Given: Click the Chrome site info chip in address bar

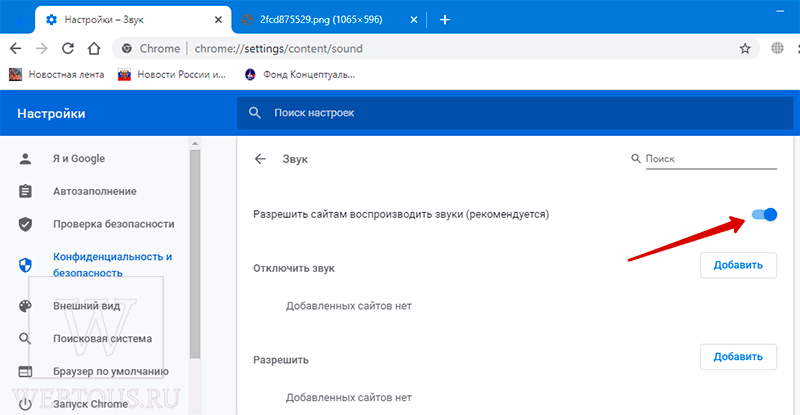Looking at the screenshot, I should (x=151, y=48).
